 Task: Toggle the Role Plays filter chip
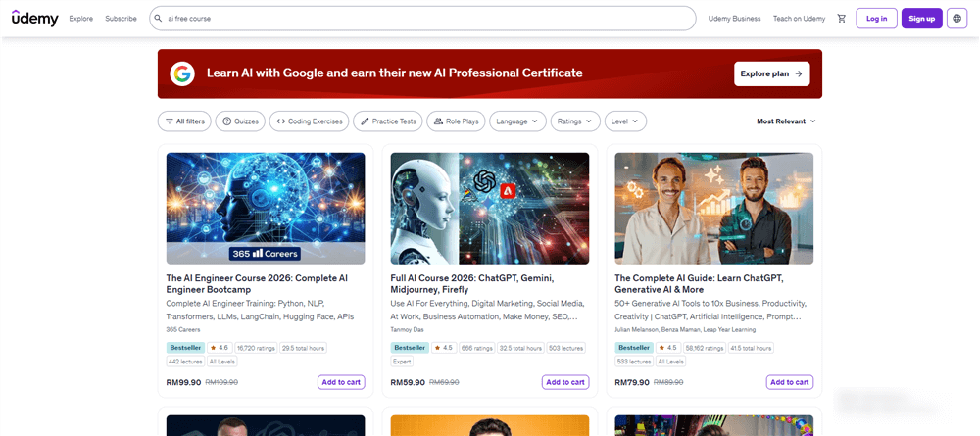pos(457,121)
